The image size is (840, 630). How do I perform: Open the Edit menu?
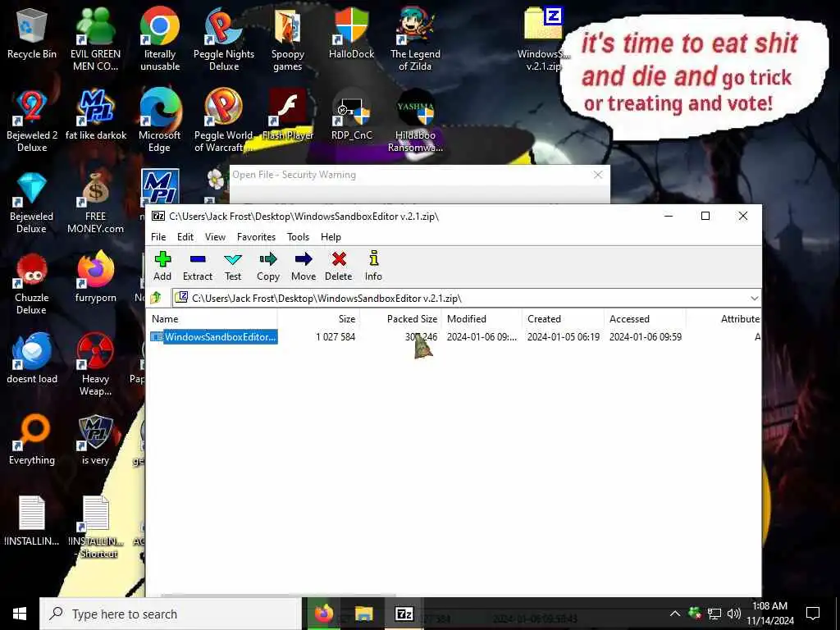185,237
